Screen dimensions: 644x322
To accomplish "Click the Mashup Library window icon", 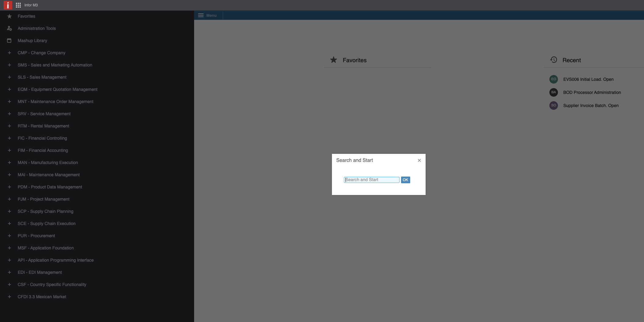I will [9, 41].
